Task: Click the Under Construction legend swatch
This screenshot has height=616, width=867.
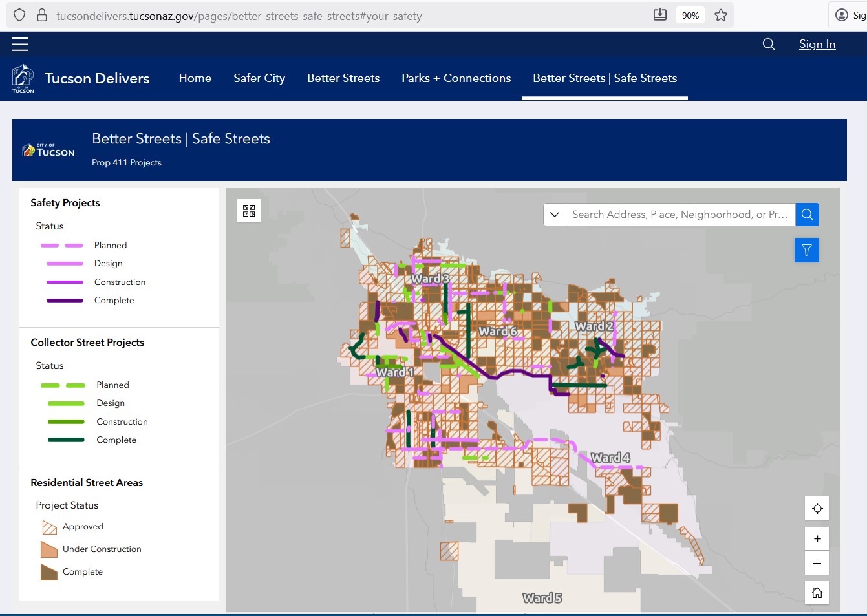Action: (x=49, y=549)
